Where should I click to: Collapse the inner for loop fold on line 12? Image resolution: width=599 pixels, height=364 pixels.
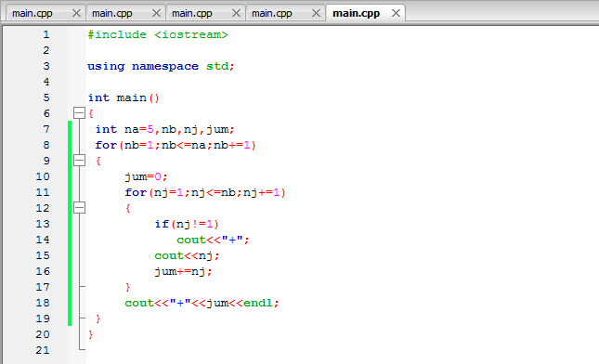pos(79,208)
